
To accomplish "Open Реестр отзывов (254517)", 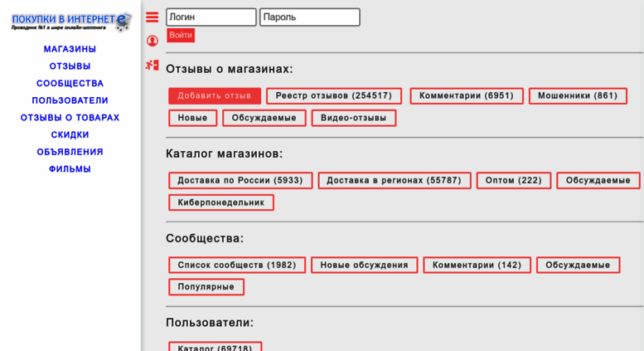I will [x=334, y=95].
